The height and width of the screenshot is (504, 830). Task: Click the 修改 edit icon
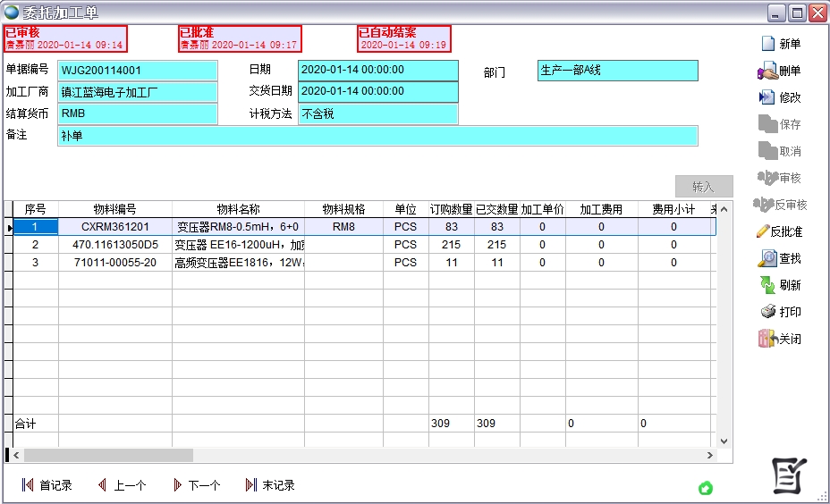tap(767, 97)
